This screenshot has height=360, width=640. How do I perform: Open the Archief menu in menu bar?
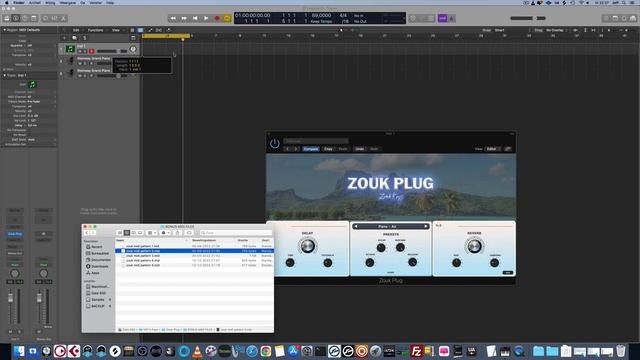35,2
